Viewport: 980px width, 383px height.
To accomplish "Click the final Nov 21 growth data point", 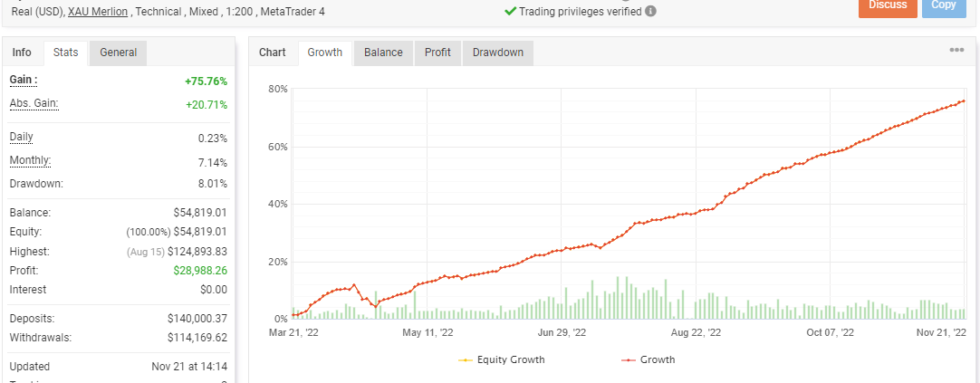I will 963,101.
